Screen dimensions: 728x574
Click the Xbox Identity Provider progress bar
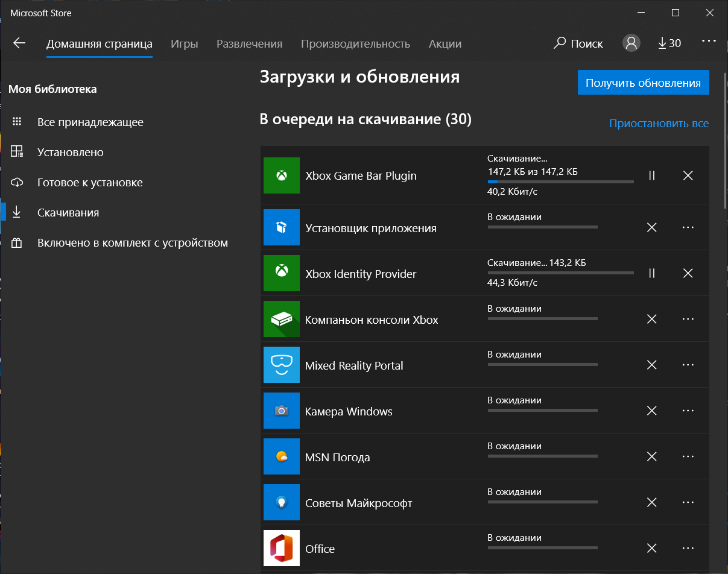click(561, 273)
